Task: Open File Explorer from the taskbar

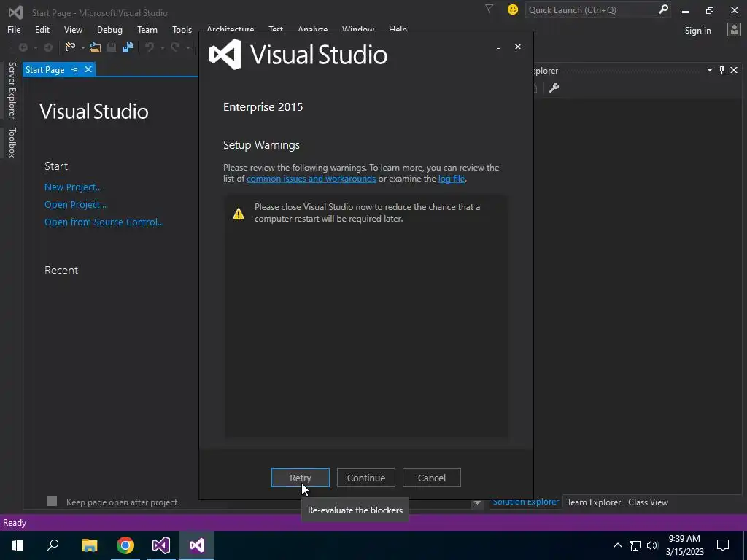Action: coord(89,545)
